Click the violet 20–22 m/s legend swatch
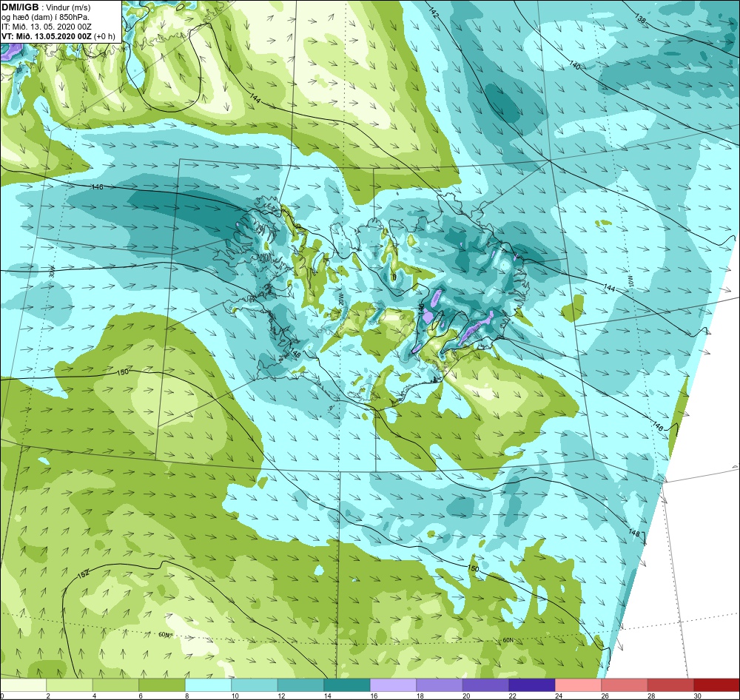This screenshot has height=700, width=740. [485, 685]
